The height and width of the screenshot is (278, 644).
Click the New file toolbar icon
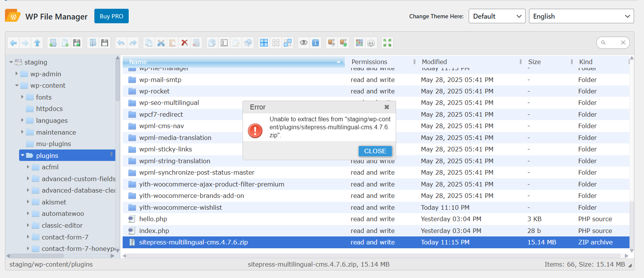[x=65, y=43]
